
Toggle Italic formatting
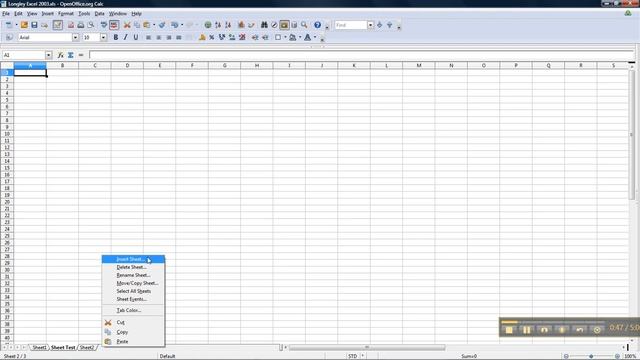[x=126, y=38]
